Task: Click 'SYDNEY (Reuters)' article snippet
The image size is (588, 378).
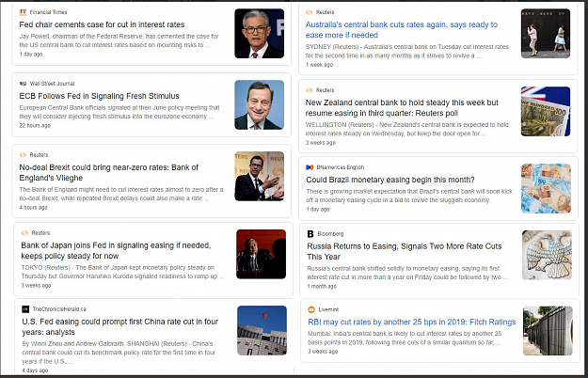Action: click(x=406, y=51)
